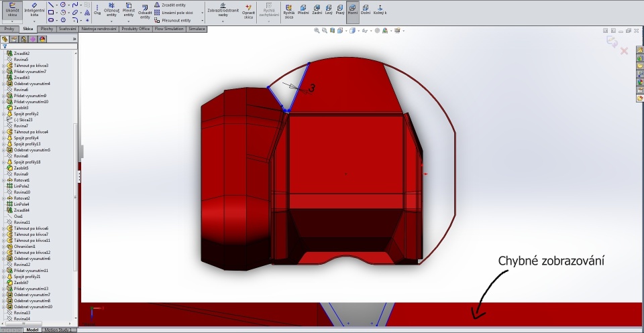Screen dimensions: 644x333
Task: Select the Inteligentní kóta dimension tool
Action: [x=34, y=9]
